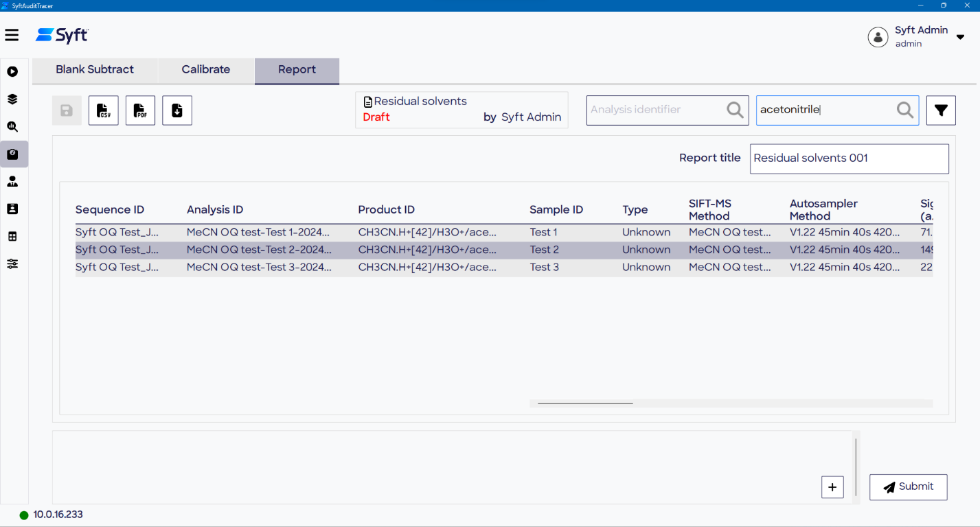The image size is (980, 527).
Task: Click the horizontal scrollbar under the table
Action: (x=585, y=403)
